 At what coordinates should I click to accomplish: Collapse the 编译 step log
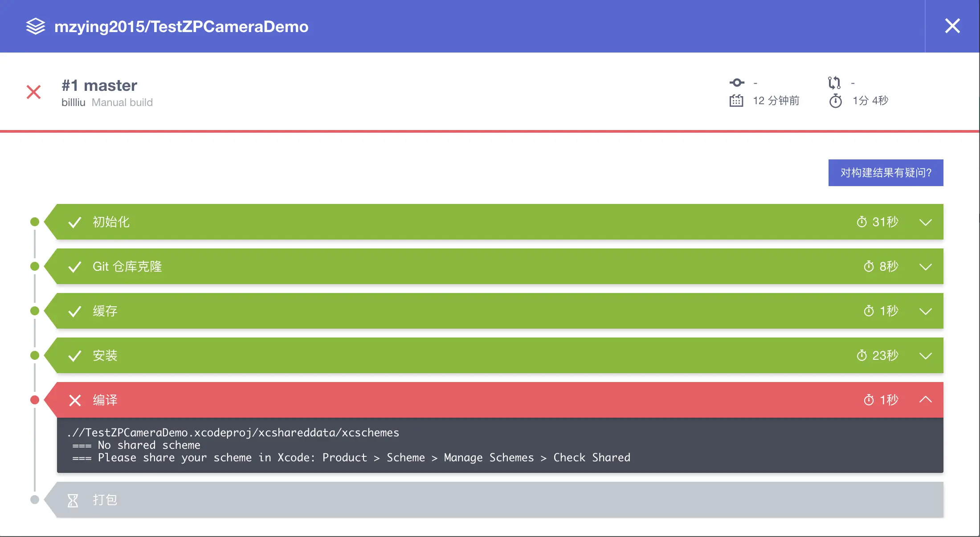tap(926, 400)
